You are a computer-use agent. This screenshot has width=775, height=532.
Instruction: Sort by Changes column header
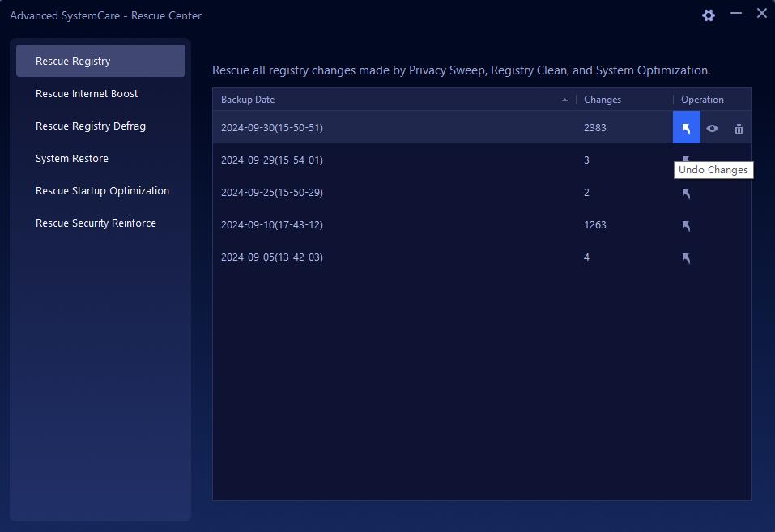click(624, 100)
